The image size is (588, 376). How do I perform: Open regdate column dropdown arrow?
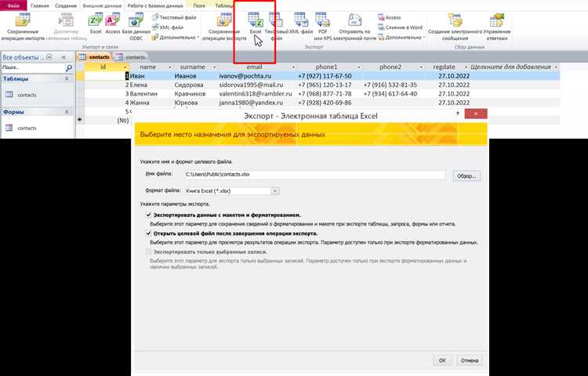pos(466,67)
